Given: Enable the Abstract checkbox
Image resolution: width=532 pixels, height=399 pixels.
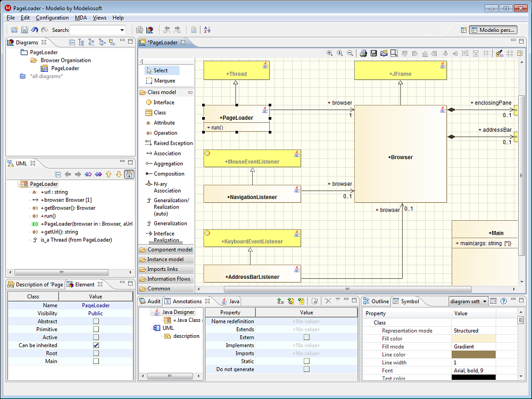Looking at the screenshot, I should tap(96, 321).
